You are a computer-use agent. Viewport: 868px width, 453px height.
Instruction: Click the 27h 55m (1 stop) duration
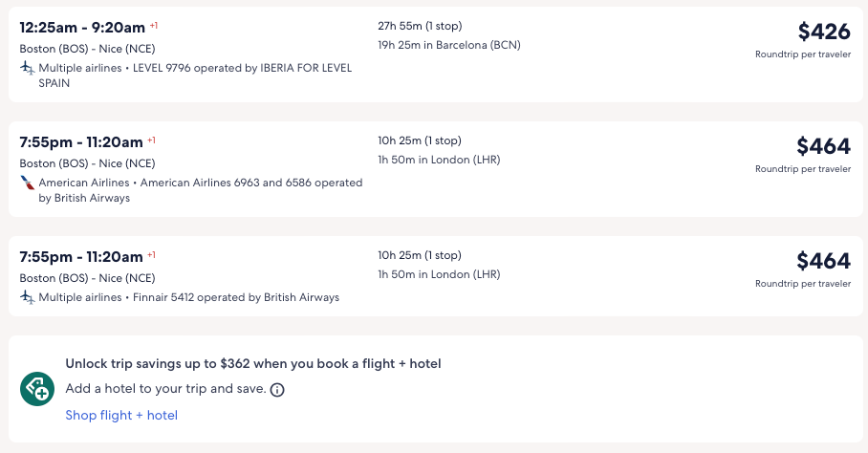[x=426, y=26]
